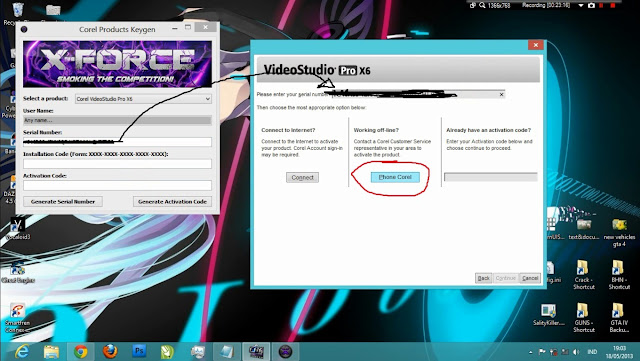This screenshot has width=640, height=361.
Task: Switch to the VideoStudio taskbar item
Action: click(x=256, y=352)
